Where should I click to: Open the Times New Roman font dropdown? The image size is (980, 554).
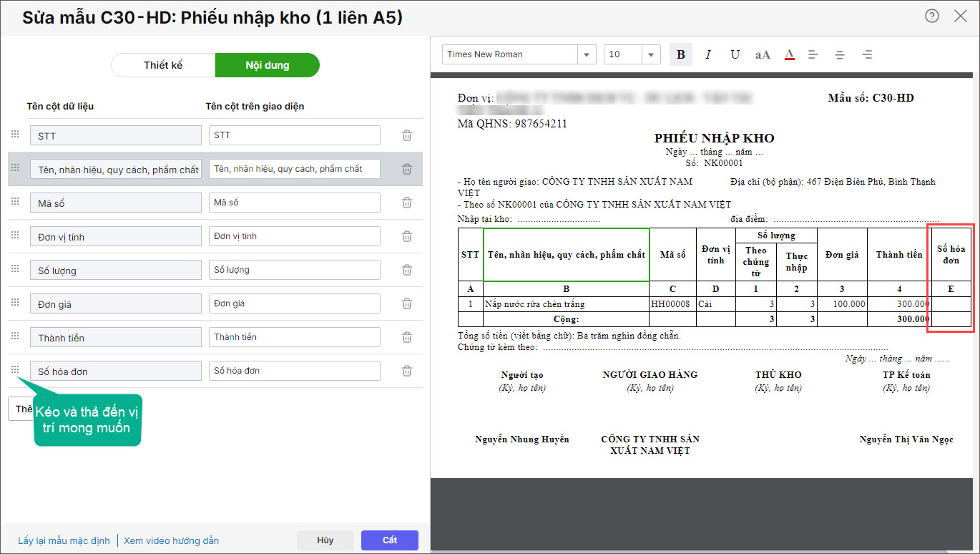point(587,54)
